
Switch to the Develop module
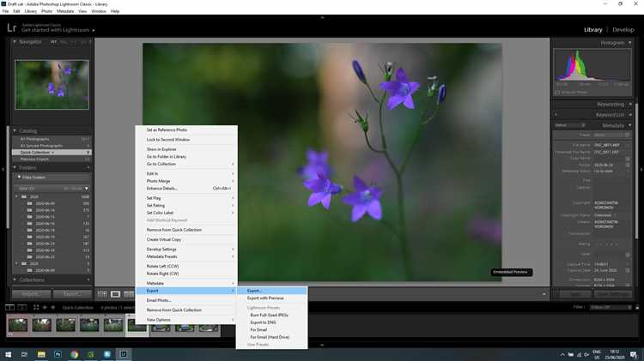(623, 29)
